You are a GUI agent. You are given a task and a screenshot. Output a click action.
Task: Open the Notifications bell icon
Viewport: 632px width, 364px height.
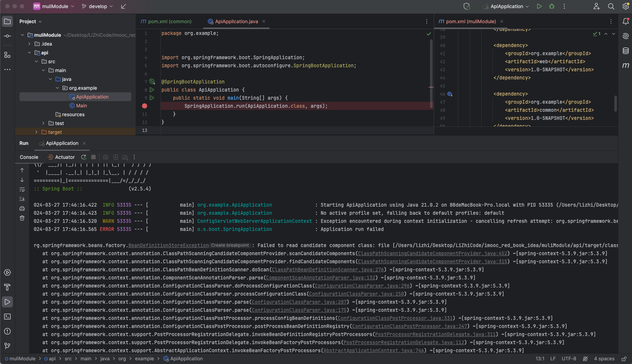pyautogui.click(x=625, y=21)
